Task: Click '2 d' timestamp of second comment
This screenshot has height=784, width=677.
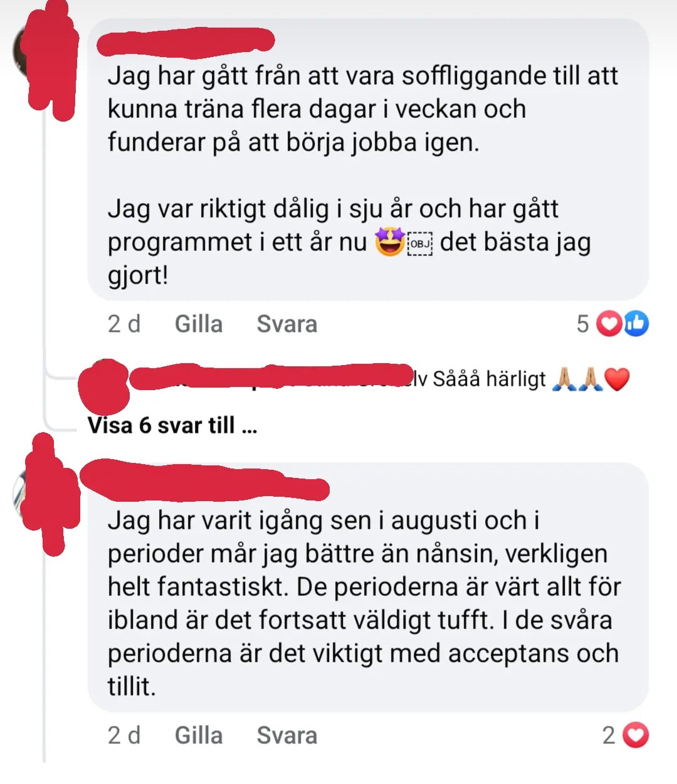Action: 124,736
